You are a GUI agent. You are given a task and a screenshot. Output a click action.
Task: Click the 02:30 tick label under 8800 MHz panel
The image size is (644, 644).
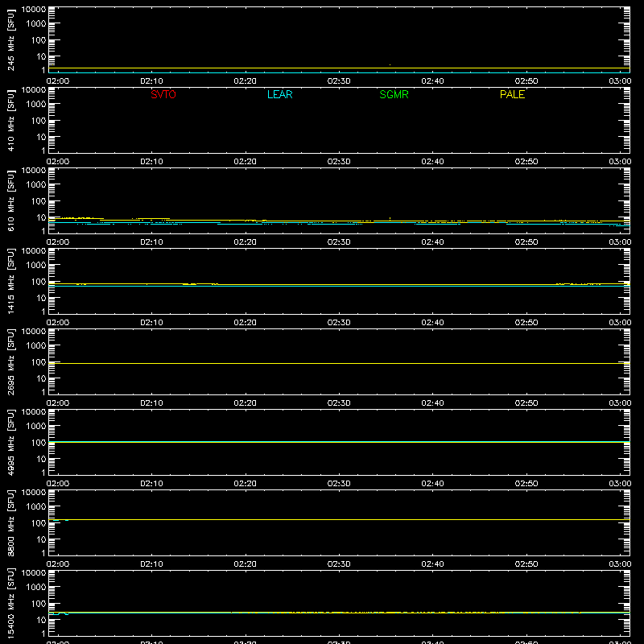click(x=339, y=564)
